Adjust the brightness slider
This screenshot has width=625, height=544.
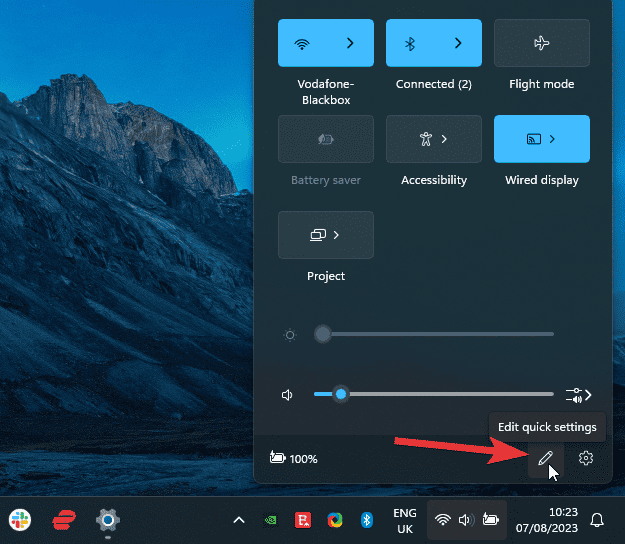click(434, 334)
